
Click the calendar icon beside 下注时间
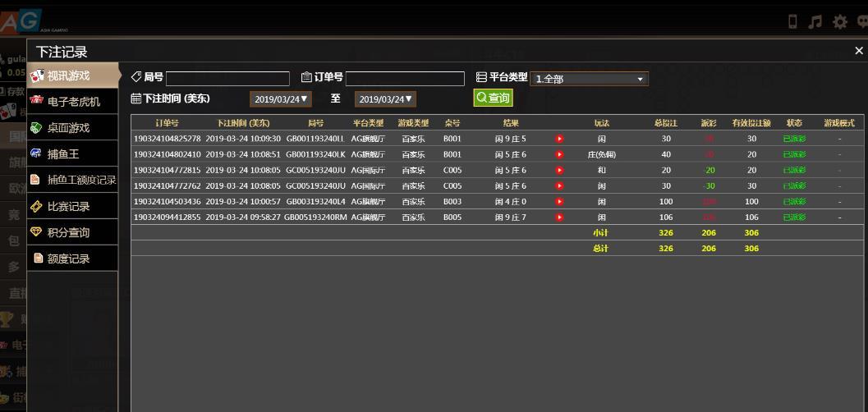[x=136, y=99]
